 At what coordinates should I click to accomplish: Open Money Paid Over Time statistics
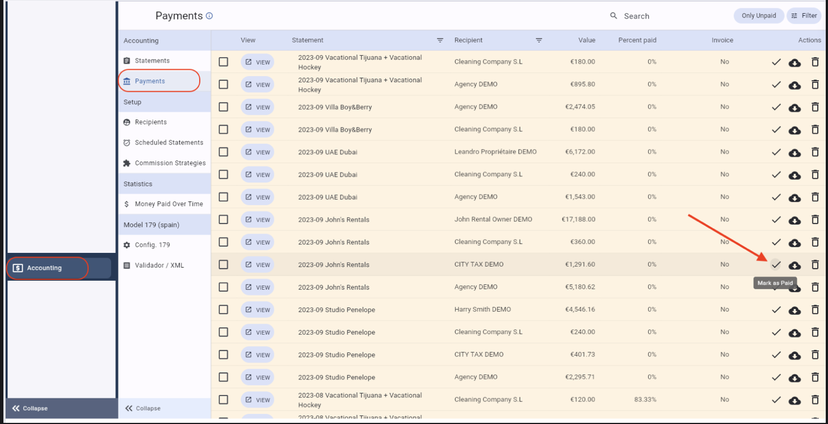(x=165, y=204)
